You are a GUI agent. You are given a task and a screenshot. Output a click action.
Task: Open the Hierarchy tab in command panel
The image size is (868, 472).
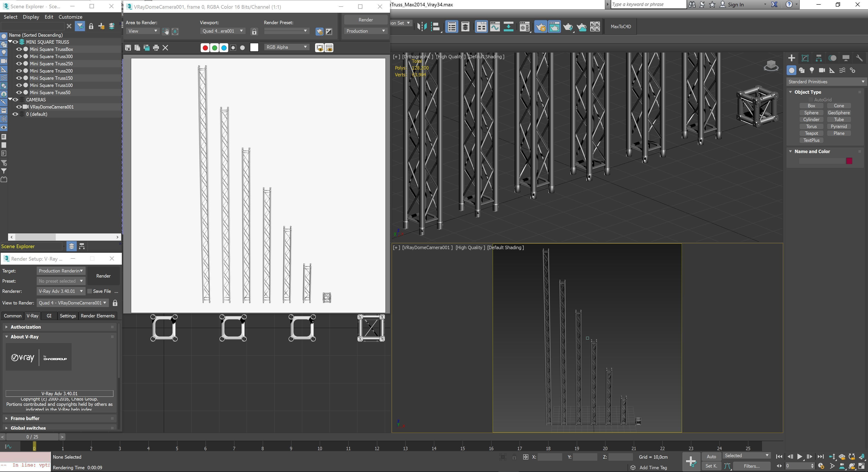click(818, 58)
